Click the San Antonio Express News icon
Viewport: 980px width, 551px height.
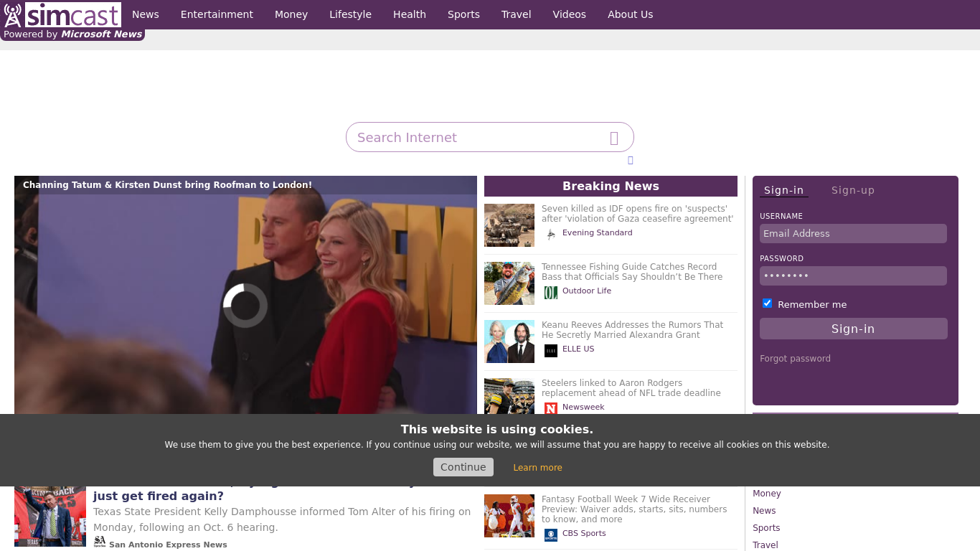click(x=100, y=542)
